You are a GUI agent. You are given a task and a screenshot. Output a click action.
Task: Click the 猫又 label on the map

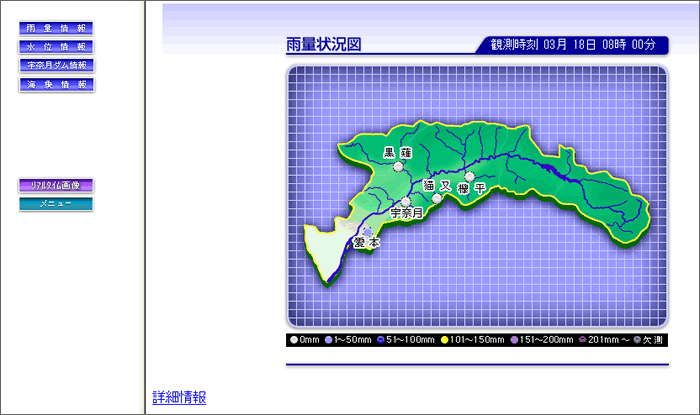[437, 185]
